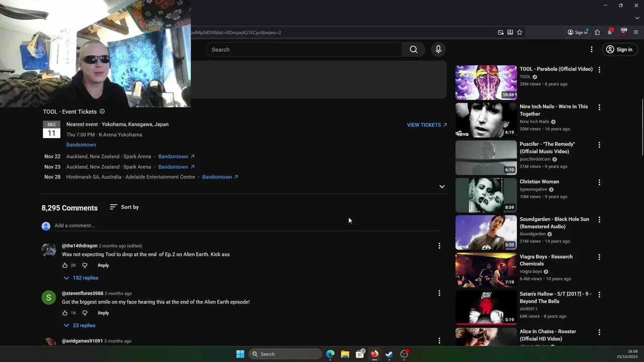Click the extension icon with 124 badge
Viewport: 644px width, 362px height.
pyautogui.click(x=623, y=32)
